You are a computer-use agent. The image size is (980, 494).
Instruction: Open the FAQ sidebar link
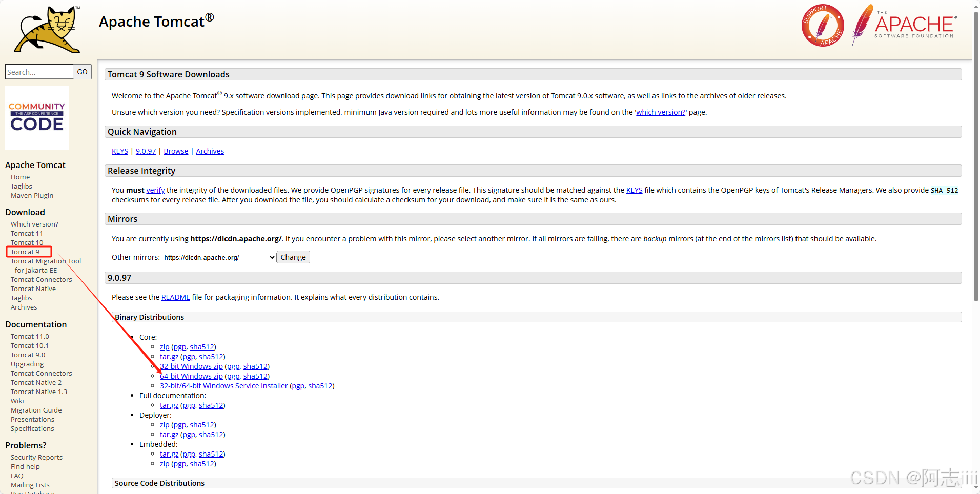click(17, 476)
